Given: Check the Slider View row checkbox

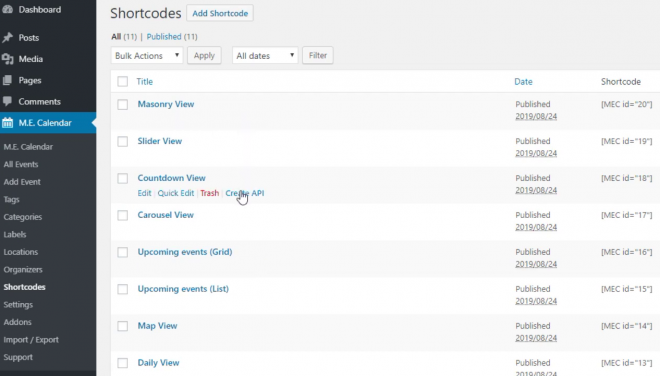Looking at the screenshot, I should click(122, 141).
